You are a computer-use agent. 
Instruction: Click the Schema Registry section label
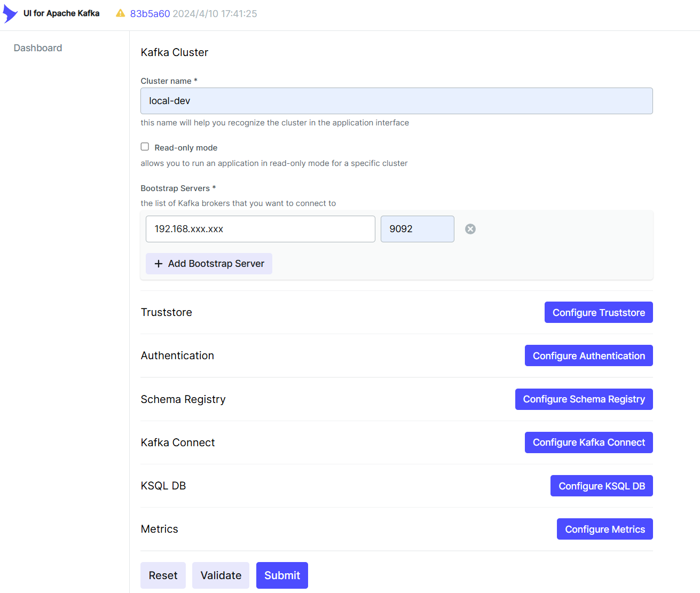183,399
